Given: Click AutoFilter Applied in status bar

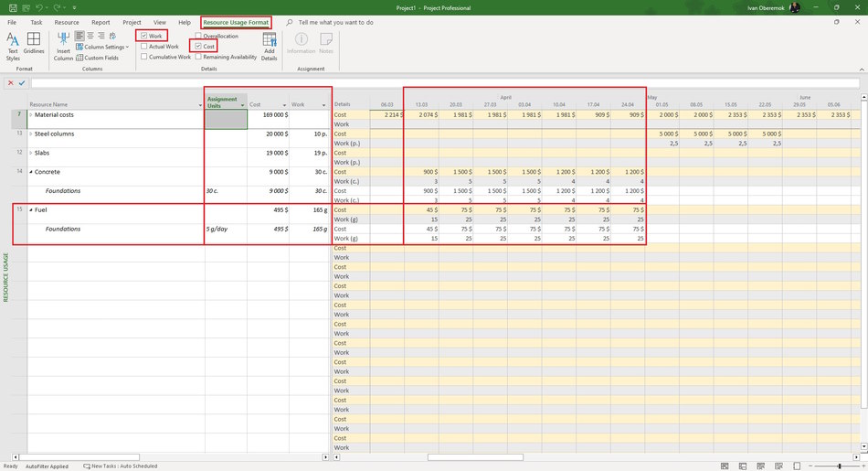Looking at the screenshot, I should point(47,466).
